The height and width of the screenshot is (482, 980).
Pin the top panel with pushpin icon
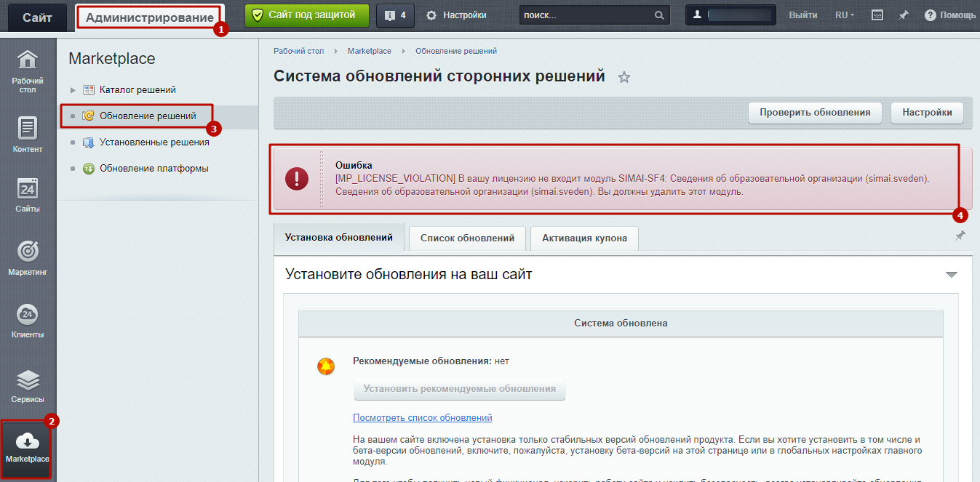(x=903, y=15)
